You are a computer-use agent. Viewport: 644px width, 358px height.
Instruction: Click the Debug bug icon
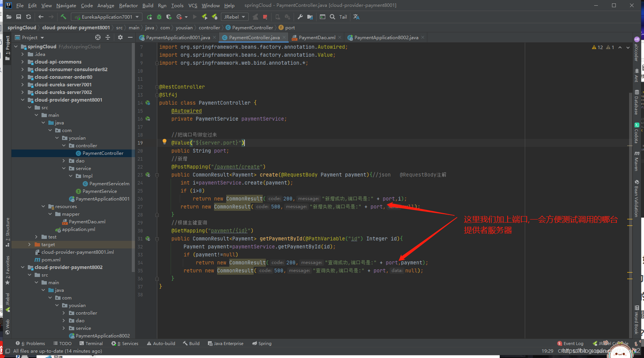tap(159, 17)
